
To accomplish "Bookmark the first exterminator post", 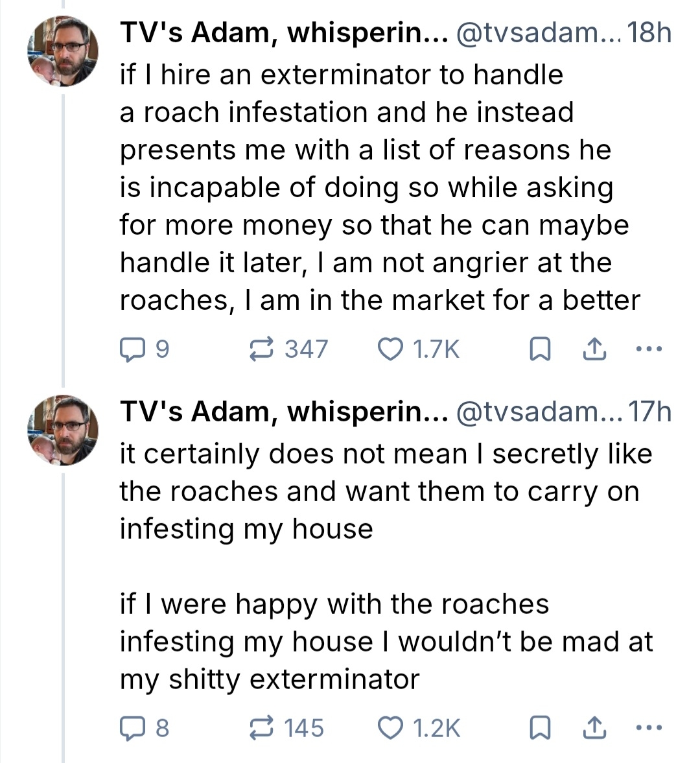I will tap(541, 350).
